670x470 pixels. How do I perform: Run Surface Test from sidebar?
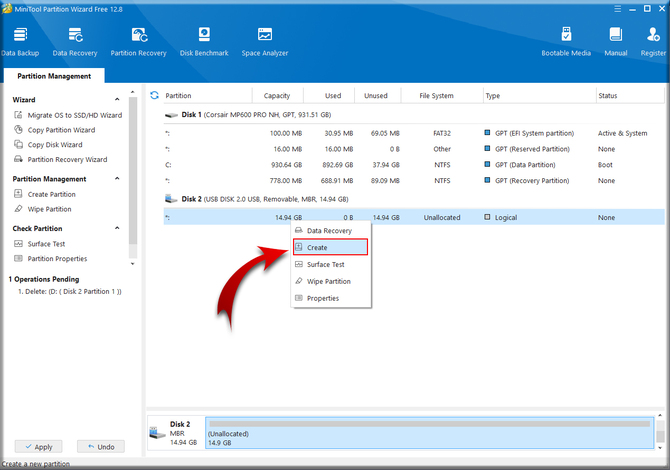[40, 244]
